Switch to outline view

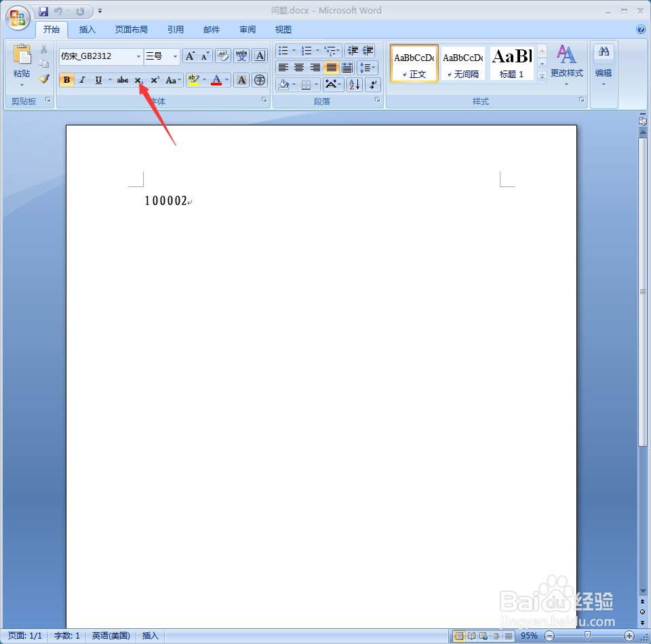click(x=496, y=636)
